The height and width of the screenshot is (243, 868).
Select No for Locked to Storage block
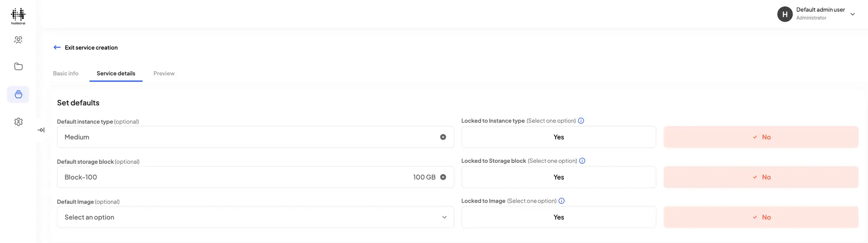click(x=761, y=177)
